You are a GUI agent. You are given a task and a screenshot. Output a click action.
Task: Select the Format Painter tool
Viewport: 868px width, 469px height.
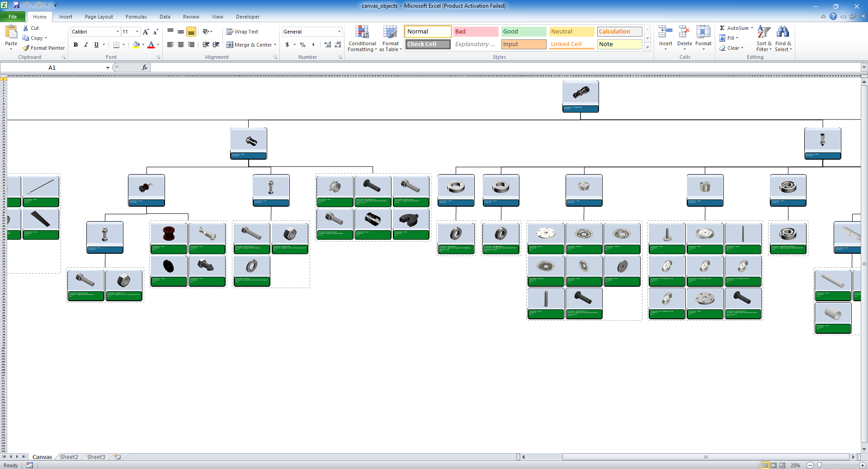43,48
